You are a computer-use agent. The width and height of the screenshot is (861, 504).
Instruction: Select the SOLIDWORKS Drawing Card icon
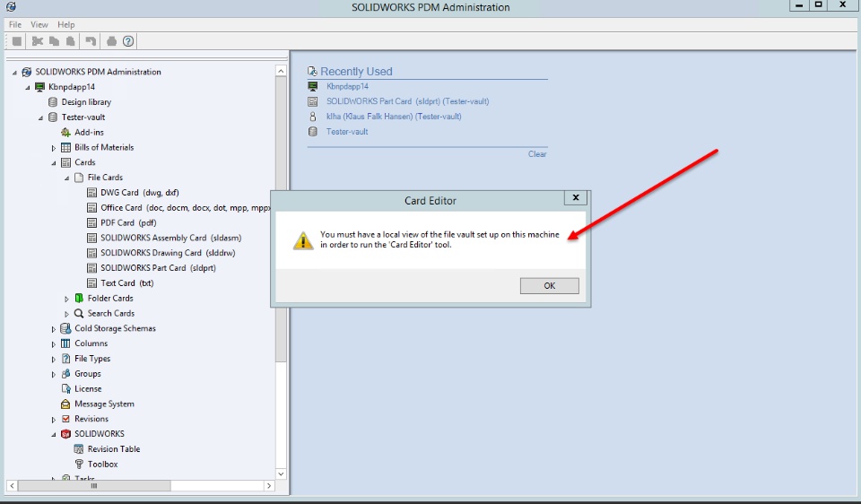[x=91, y=253]
